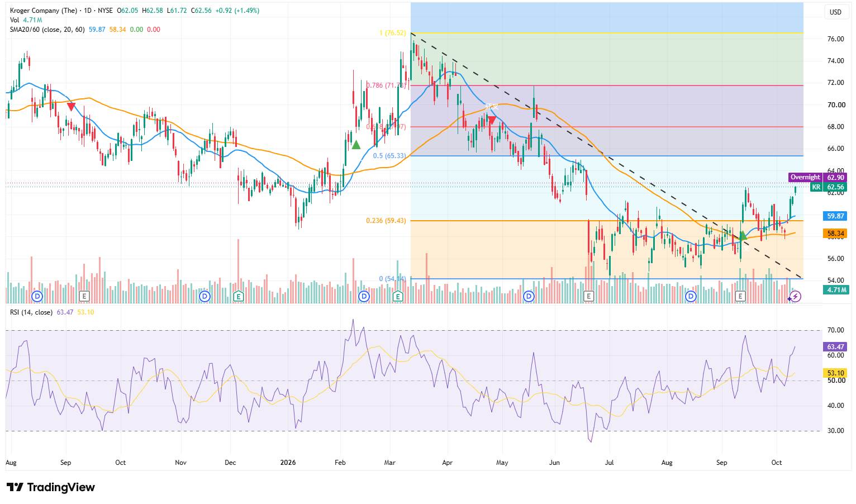Change the USD currency on the price scale
The image size is (856, 504).
coord(835,12)
